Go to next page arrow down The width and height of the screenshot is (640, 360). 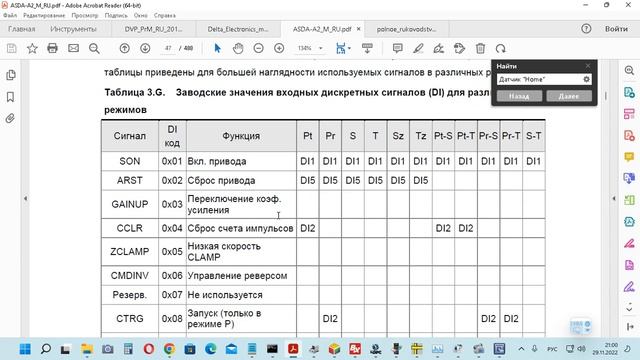click(145, 48)
